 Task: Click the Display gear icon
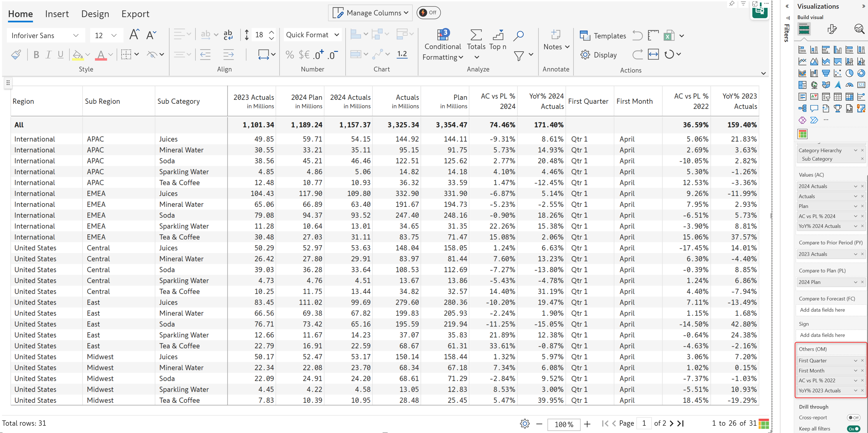click(x=585, y=55)
